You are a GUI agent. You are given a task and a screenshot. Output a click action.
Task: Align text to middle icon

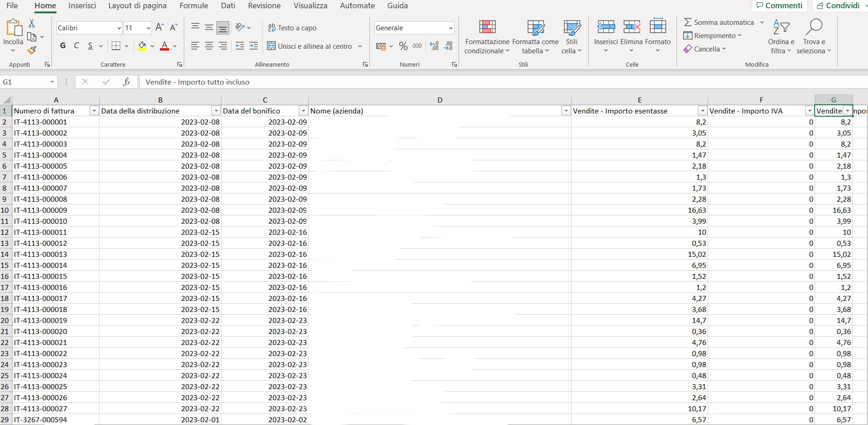(x=209, y=28)
